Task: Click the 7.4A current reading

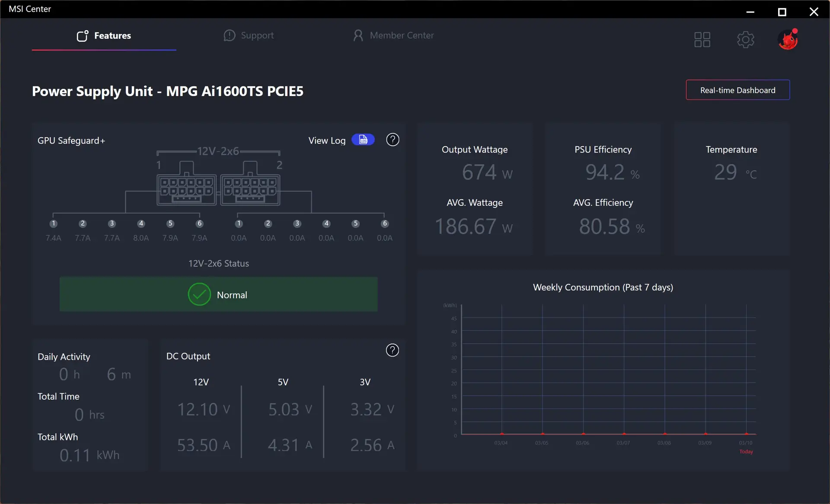Action: tap(54, 238)
